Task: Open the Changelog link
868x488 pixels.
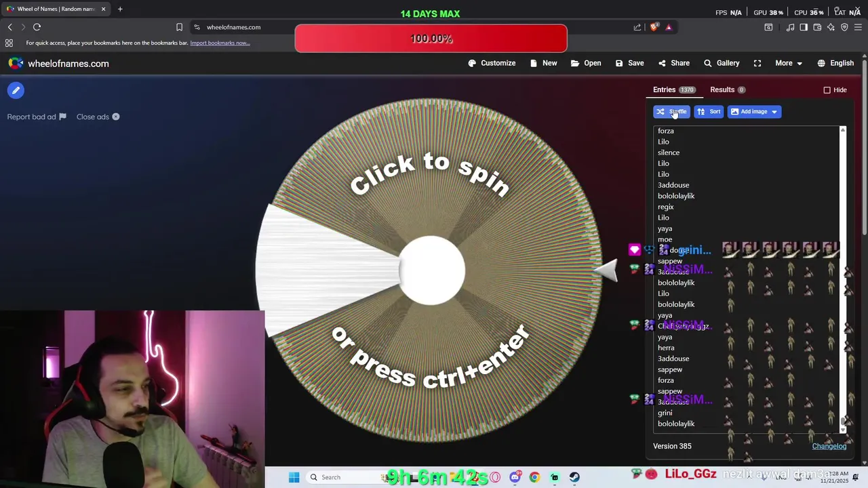Action: click(829, 446)
